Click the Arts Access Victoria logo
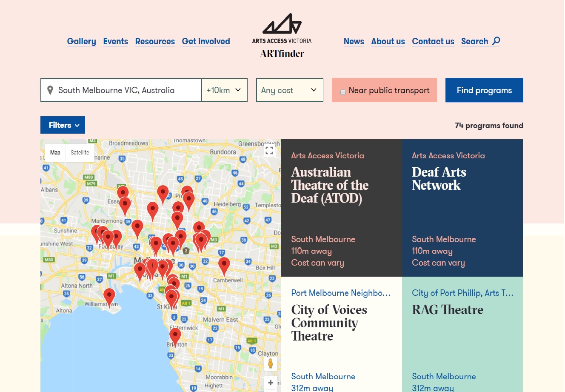Image resolution: width=565 pixels, height=392 pixels. tap(282, 29)
